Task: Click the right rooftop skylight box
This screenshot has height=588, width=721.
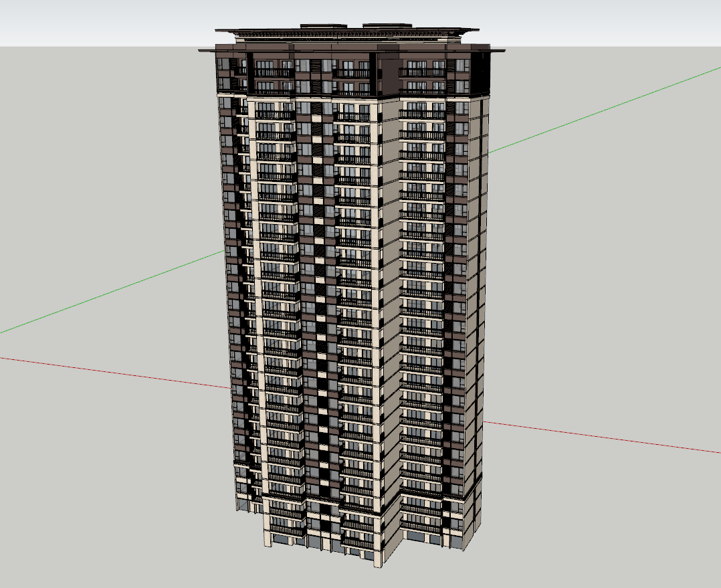Action: (387, 25)
